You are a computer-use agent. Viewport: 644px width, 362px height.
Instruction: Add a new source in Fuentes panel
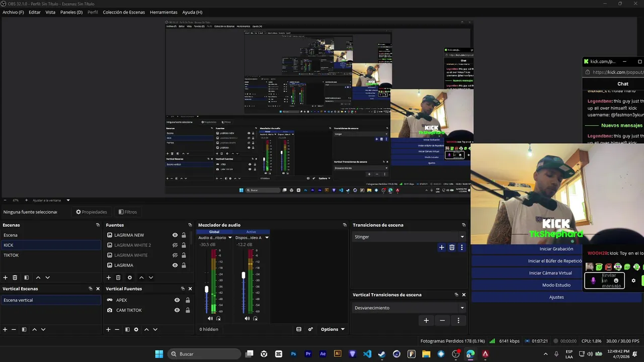pyautogui.click(x=109, y=278)
